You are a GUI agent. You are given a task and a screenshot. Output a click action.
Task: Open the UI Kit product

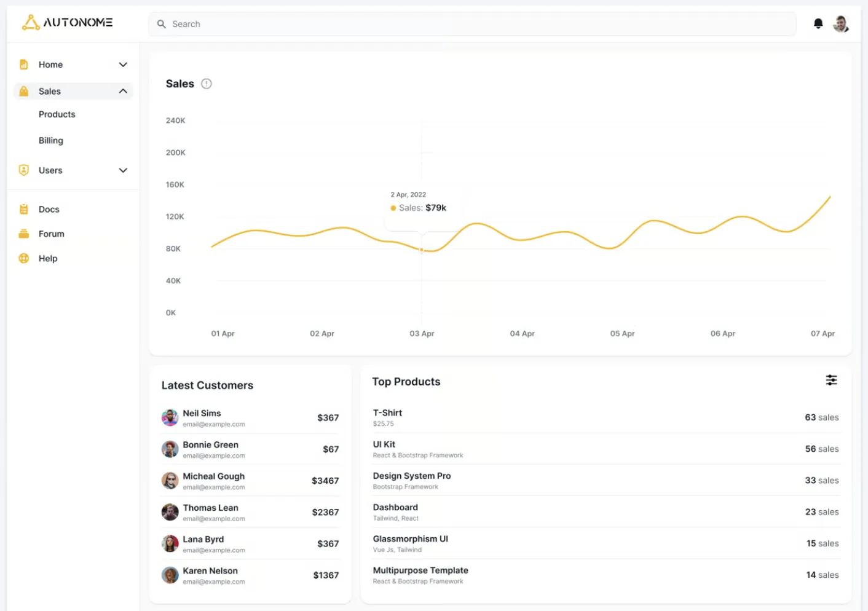[384, 444]
